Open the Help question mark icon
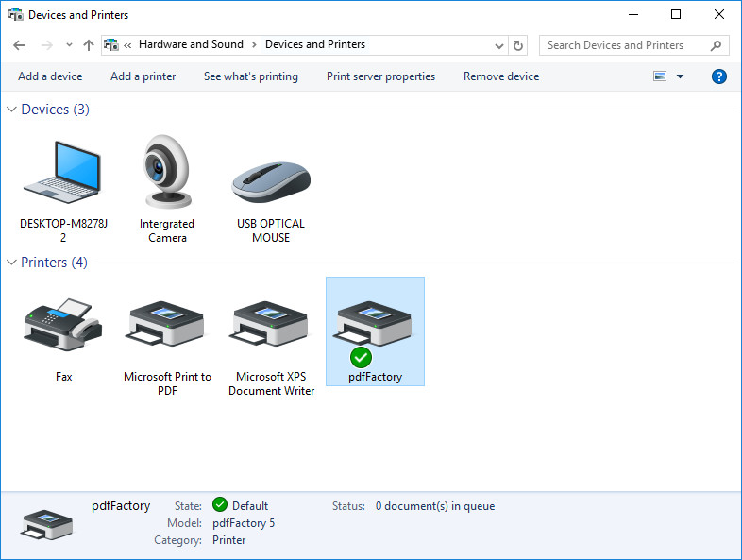Screen dimensions: 742x560 718,76
